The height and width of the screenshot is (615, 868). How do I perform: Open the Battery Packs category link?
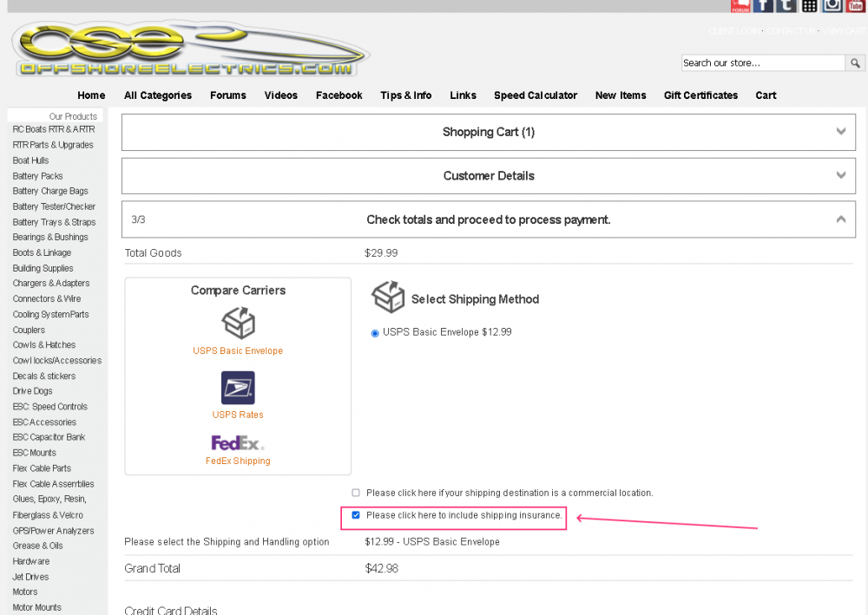(x=38, y=176)
